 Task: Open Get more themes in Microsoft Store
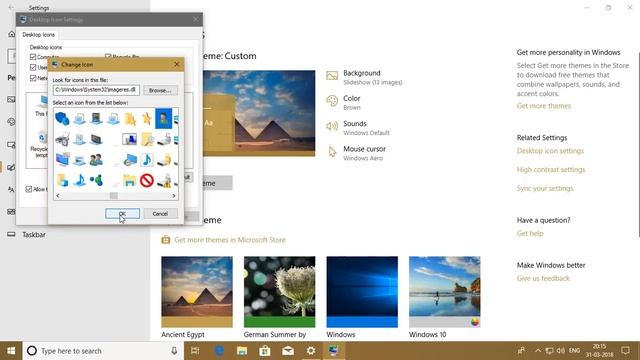click(223, 240)
